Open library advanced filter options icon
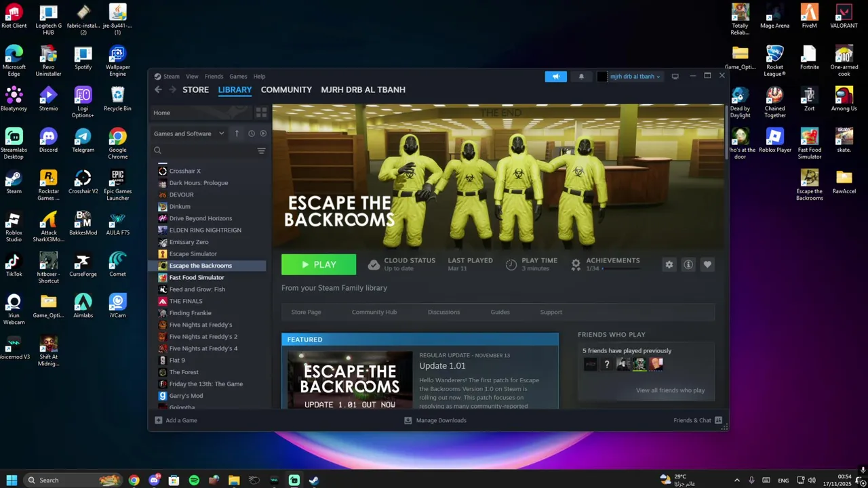Image resolution: width=868 pixels, height=488 pixels. [261, 151]
